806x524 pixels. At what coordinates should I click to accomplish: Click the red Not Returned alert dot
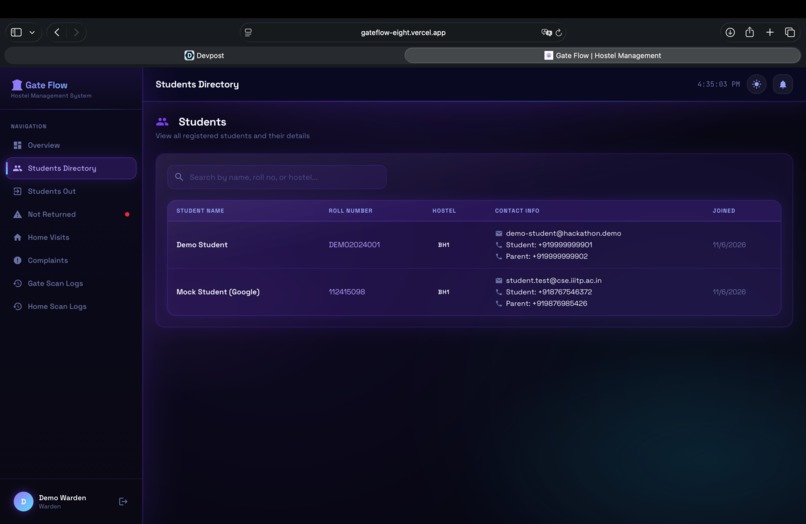127,214
